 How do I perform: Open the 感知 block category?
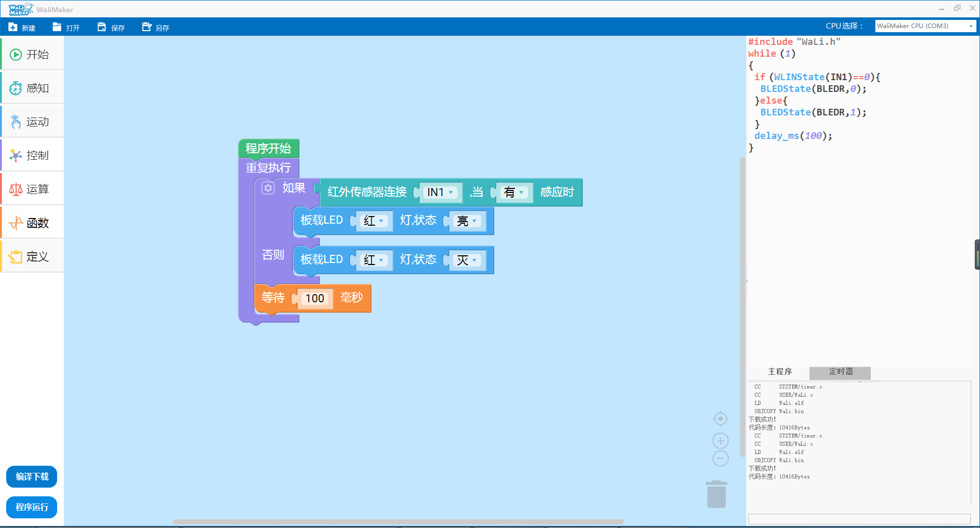(32, 88)
